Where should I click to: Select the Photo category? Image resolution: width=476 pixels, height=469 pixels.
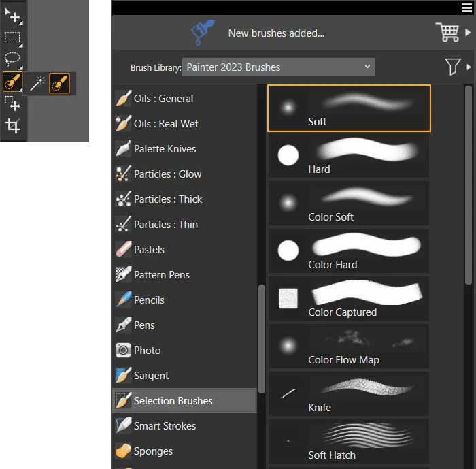click(x=185, y=351)
